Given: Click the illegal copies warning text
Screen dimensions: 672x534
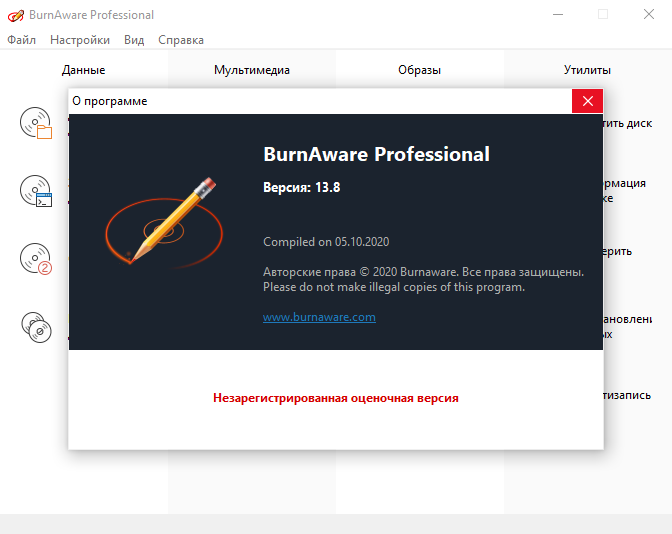Looking at the screenshot, I should pos(394,287).
